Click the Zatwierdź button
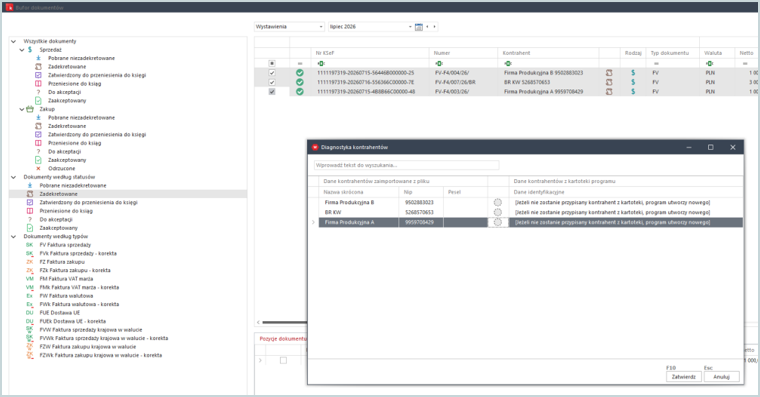 tap(683, 377)
